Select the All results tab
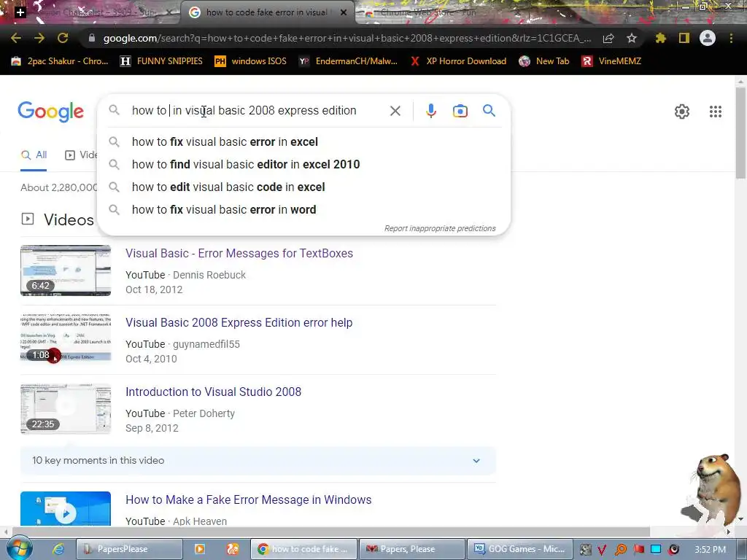 tap(34, 155)
